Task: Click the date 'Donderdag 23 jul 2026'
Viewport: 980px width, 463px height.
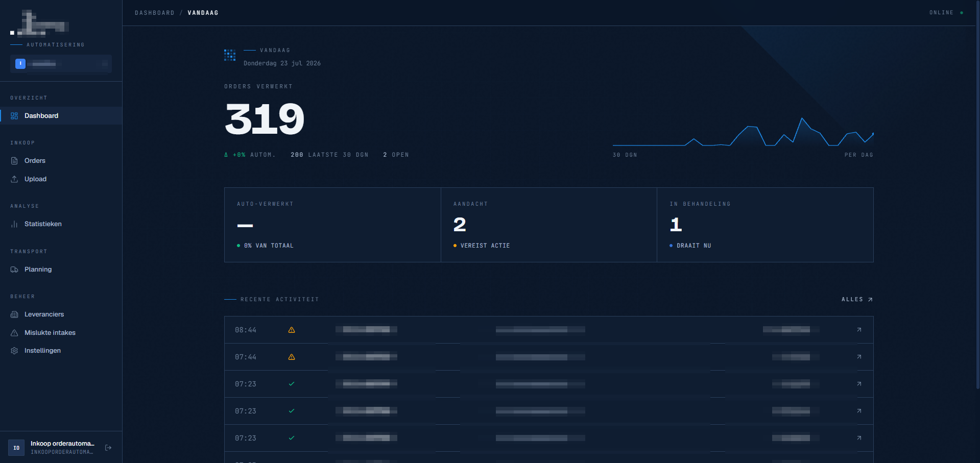Action: [x=282, y=63]
